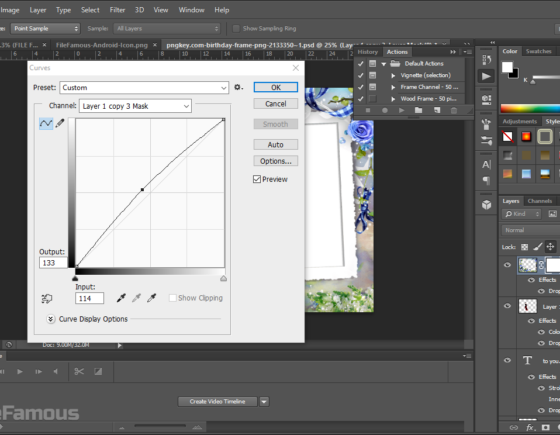
Task: Open the Character panel icon
Action: tap(486, 165)
